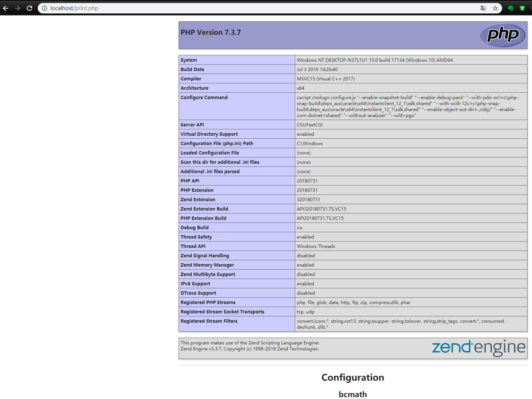The image size is (532, 399).
Task: Select the Registered Stream Filters label
Action: (209, 321)
